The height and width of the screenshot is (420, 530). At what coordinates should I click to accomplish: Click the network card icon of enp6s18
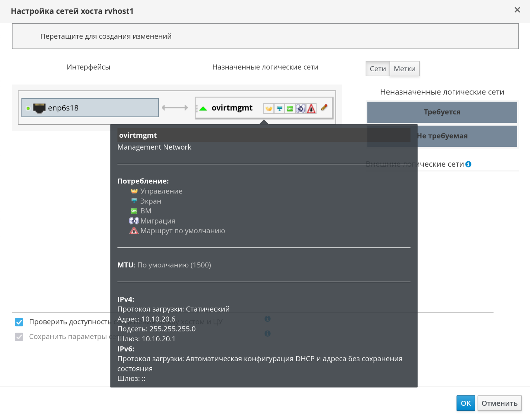[39, 108]
